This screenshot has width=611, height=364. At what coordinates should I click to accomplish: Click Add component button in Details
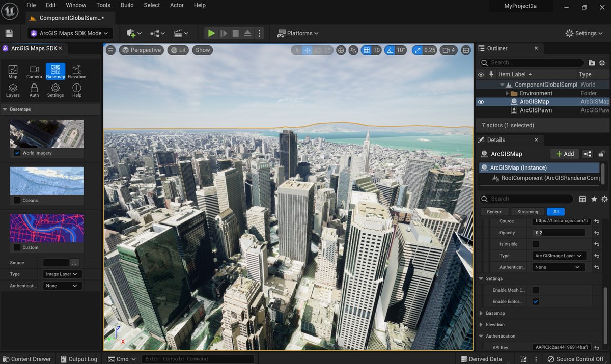[565, 154]
